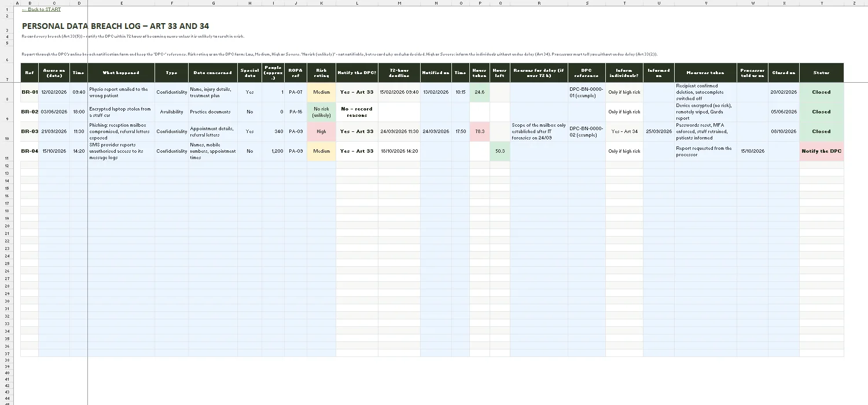868x405 pixels.
Task: Select the hours left value 50.3
Action: pyautogui.click(x=500, y=151)
